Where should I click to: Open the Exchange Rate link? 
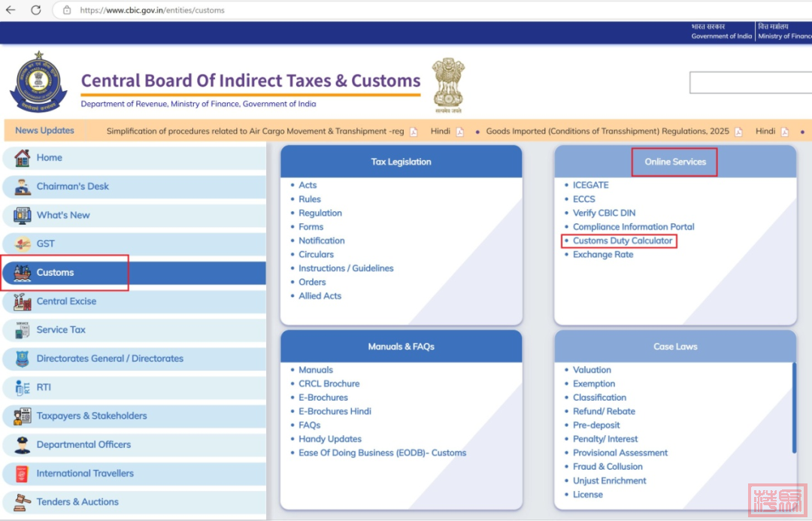click(603, 255)
